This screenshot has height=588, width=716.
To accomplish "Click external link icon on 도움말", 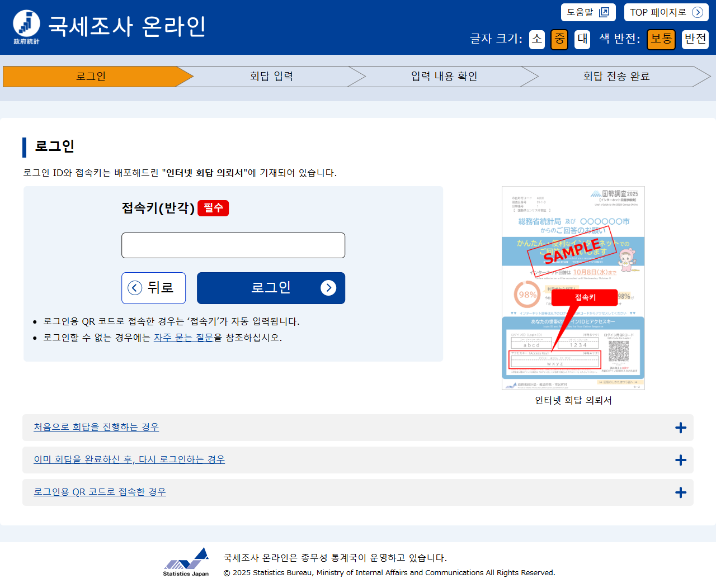I will click(x=604, y=12).
